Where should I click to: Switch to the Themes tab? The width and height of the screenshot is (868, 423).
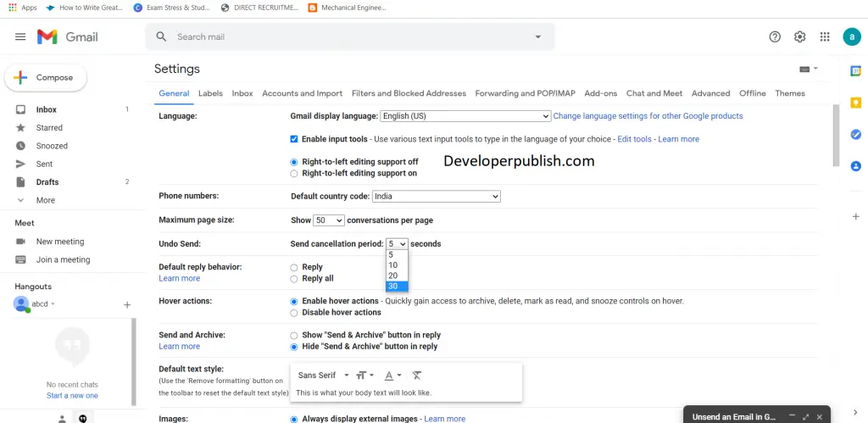[x=790, y=93]
